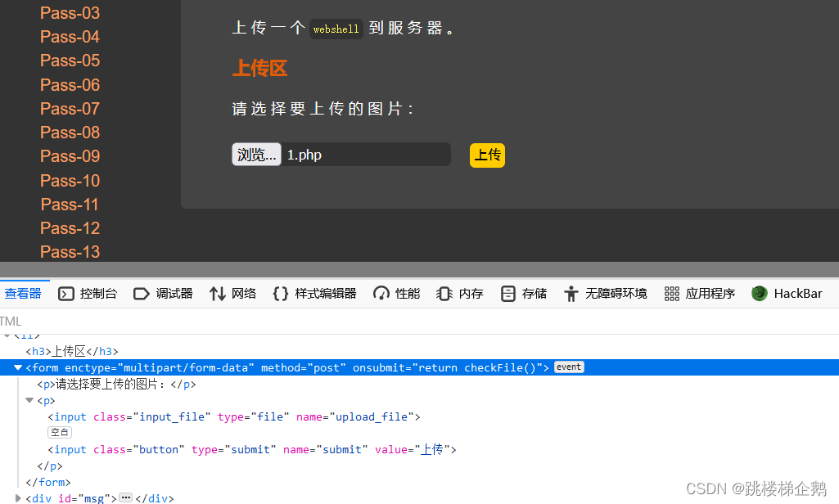
Task: Click the yellow 上传 upload button
Action: point(487,155)
